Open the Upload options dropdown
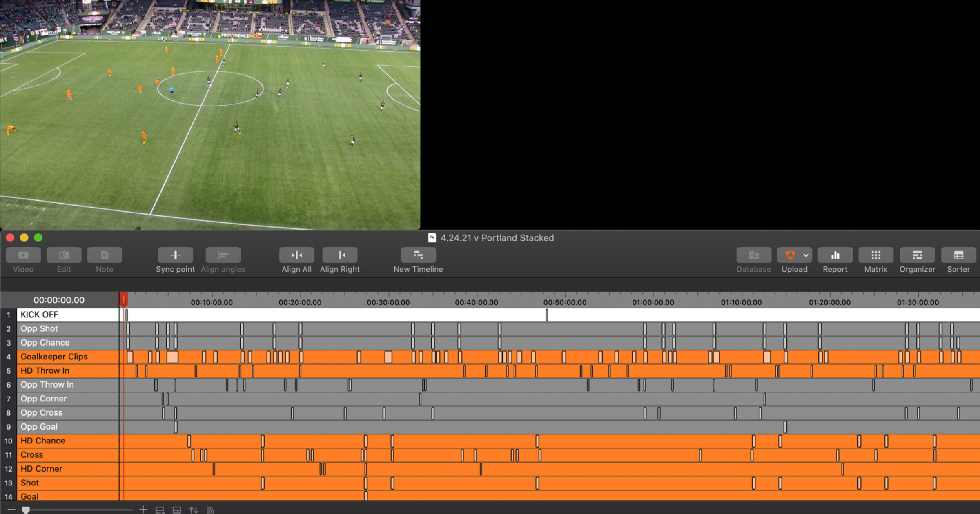 pyautogui.click(x=806, y=255)
